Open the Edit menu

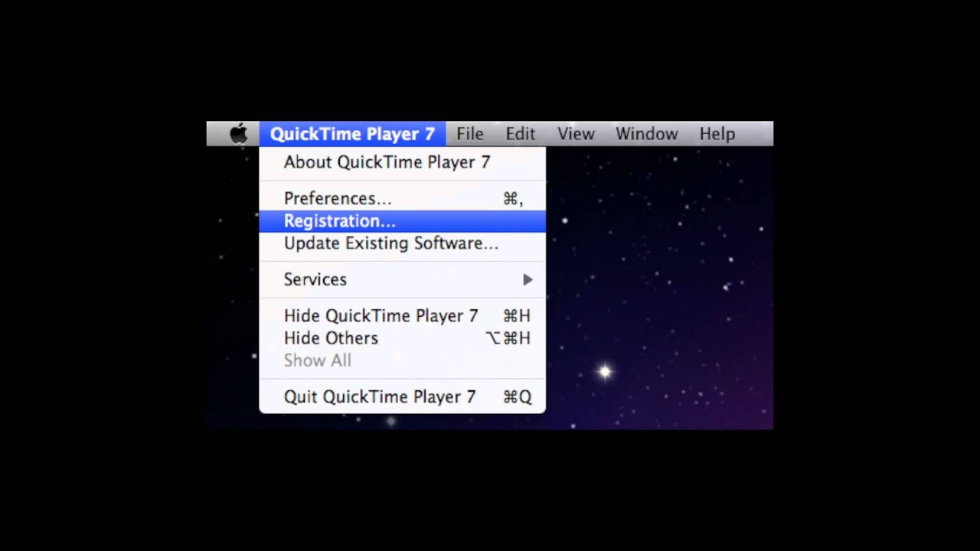[521, 134]
